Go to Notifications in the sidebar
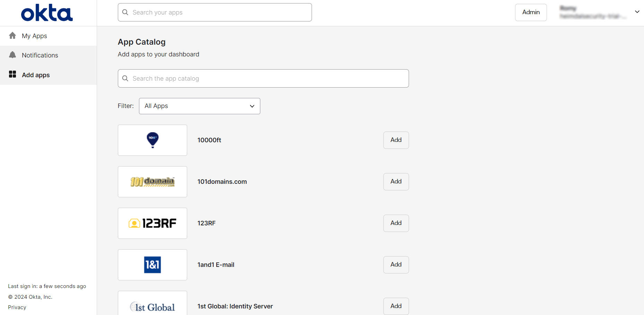This screenshot has height=315, width=644. [x=40, y=55]
